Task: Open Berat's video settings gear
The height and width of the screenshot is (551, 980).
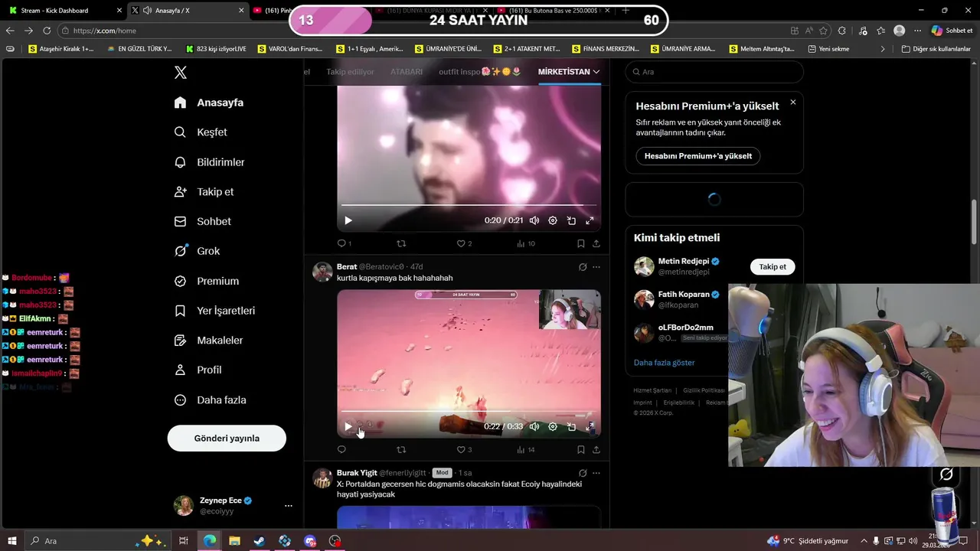Action: (x=553, y=426)
